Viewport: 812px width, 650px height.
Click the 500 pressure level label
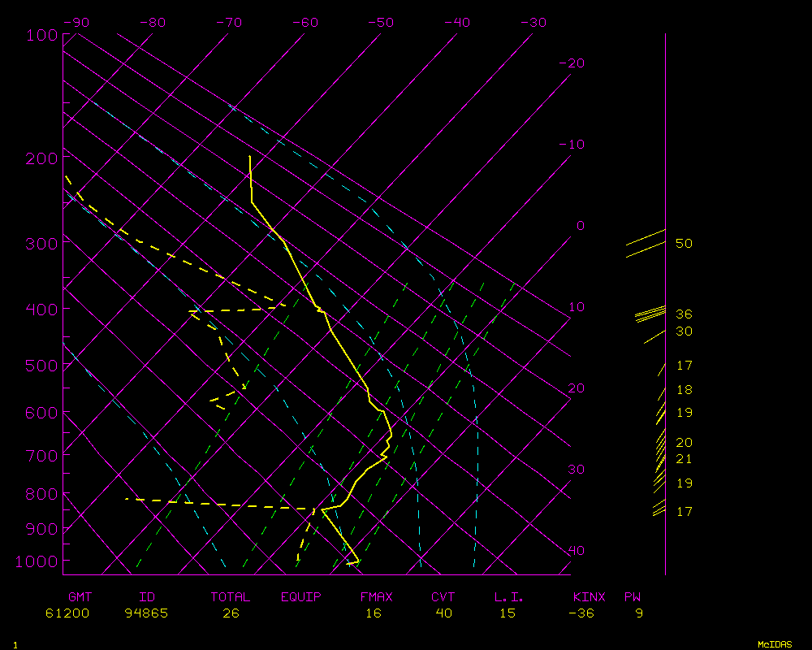(x=41, y=366)
